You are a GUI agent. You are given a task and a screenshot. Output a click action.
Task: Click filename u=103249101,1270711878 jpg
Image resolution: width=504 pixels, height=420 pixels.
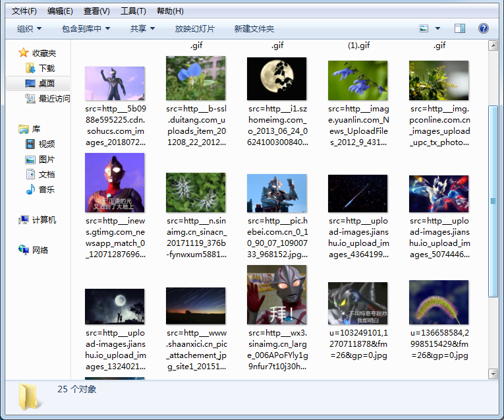point(358,344)
